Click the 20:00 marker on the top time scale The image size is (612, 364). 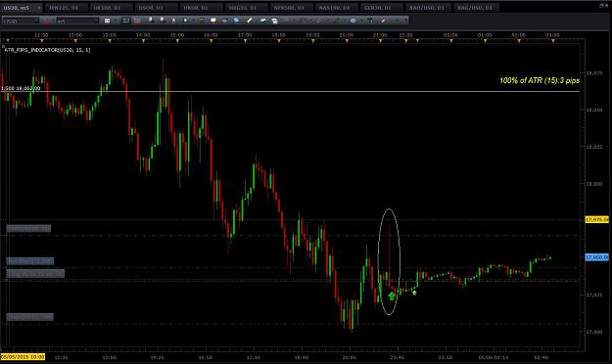[x=347, y=35]
